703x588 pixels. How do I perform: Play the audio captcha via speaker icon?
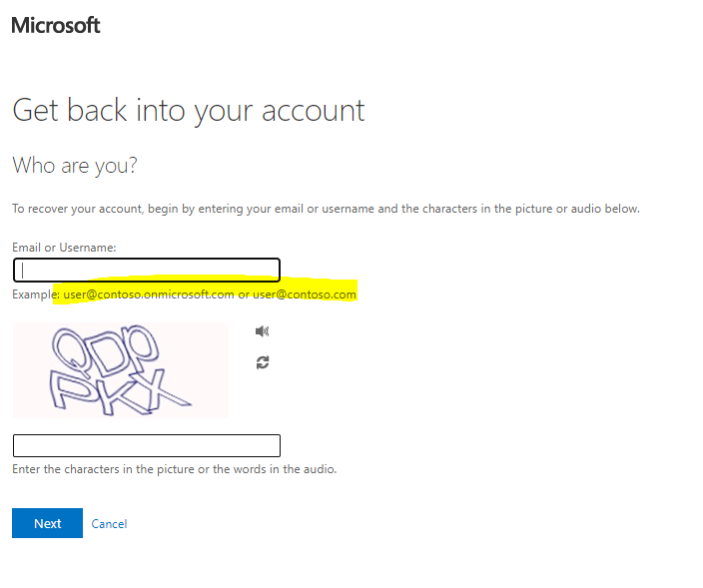(262, 331)
